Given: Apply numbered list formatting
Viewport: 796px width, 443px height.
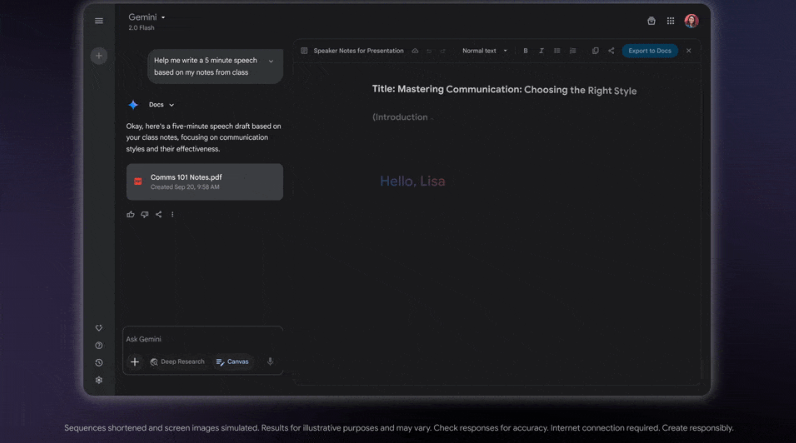Looking at the screenshot, I should tap(573, 51).
